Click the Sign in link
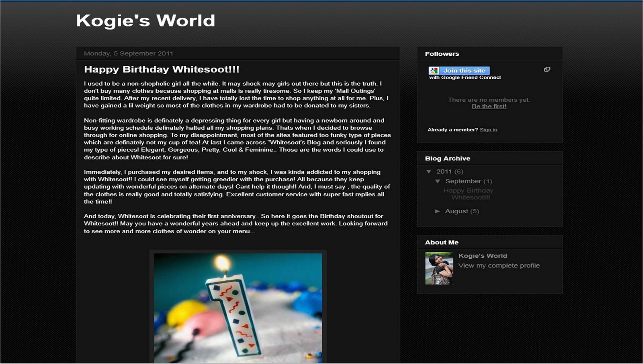Viewport: 643px width, 364px height. (x=489, y=130)
